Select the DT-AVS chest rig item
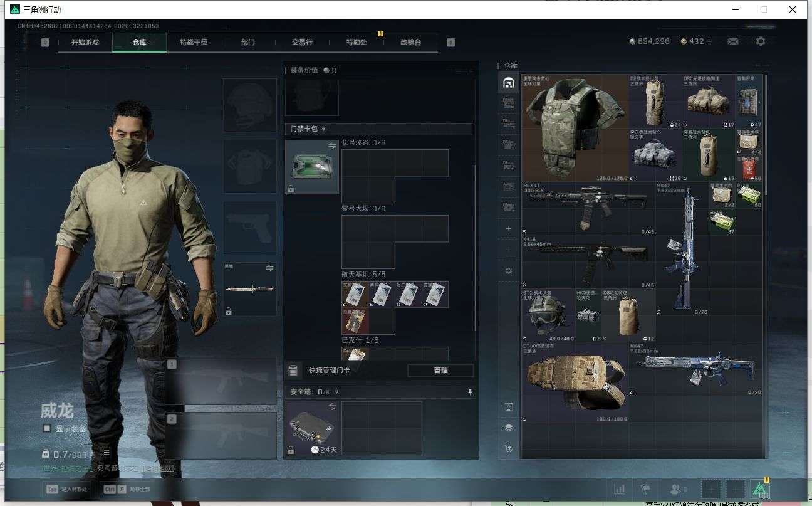 575,382
